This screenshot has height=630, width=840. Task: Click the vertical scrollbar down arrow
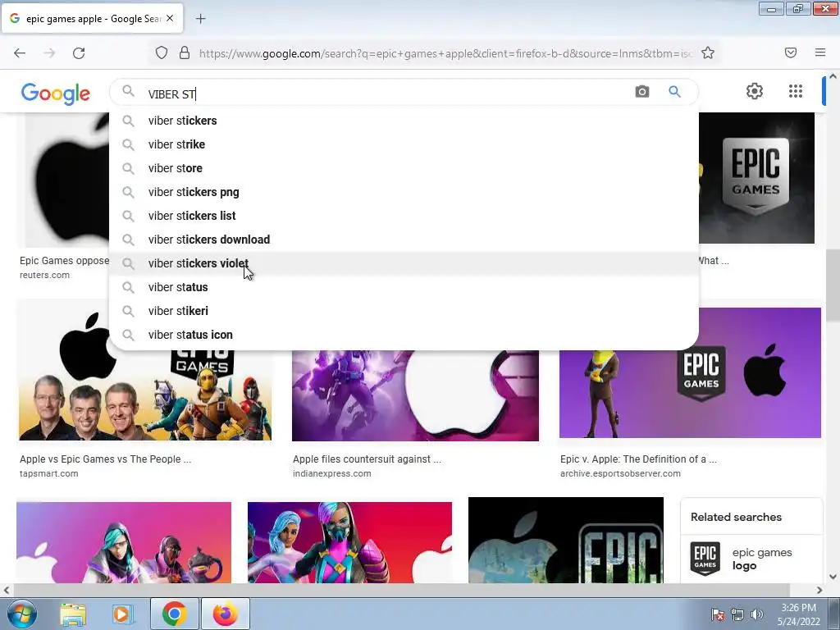(833, 577)
